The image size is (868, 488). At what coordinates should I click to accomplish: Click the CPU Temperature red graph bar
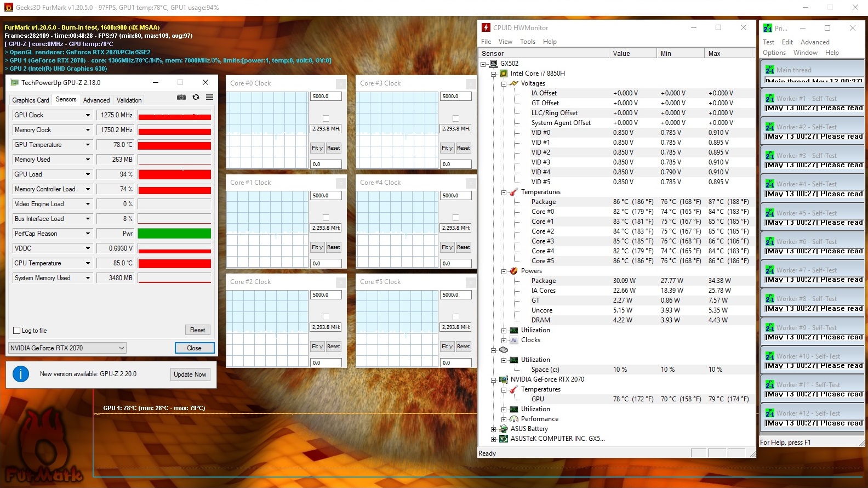[x=174, y=263]
